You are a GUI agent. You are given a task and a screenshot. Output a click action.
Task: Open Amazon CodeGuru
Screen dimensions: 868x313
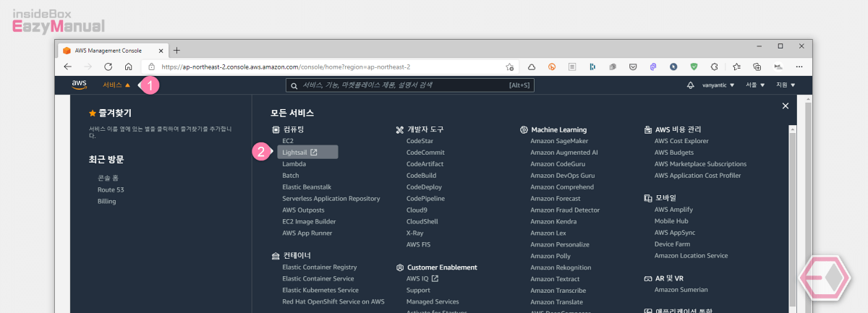[558, 164]
